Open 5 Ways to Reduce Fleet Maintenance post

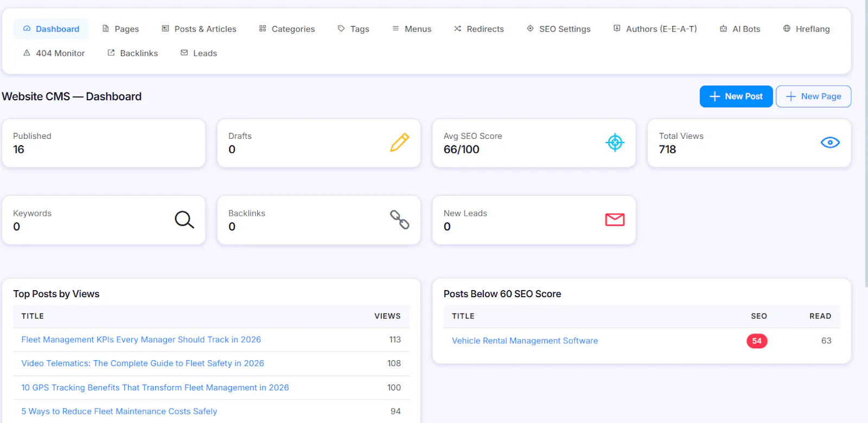point(119,411)
